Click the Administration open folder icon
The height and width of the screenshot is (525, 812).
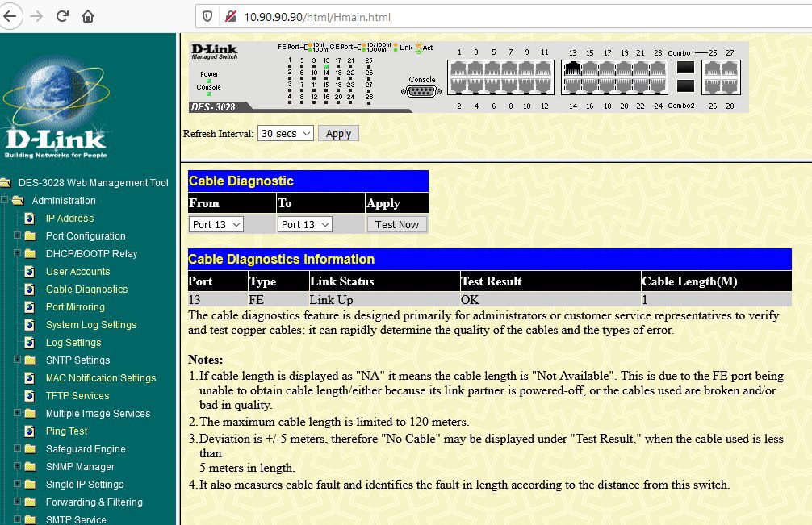pos(18,200)
